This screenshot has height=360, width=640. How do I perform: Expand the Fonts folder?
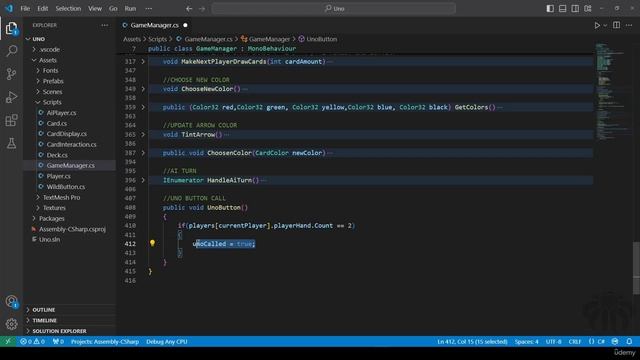pos(69,71)
